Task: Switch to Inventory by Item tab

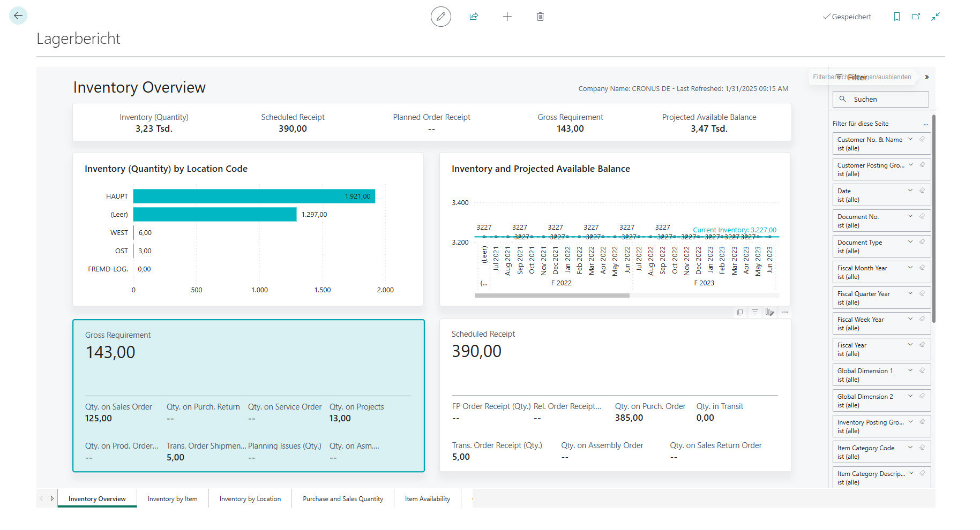Action: 173,498
